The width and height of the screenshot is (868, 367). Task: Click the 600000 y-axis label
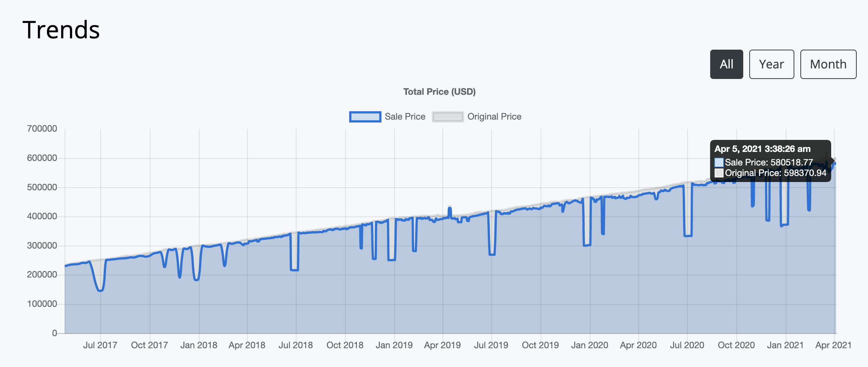pyautogui.click(x=42, y=158)
